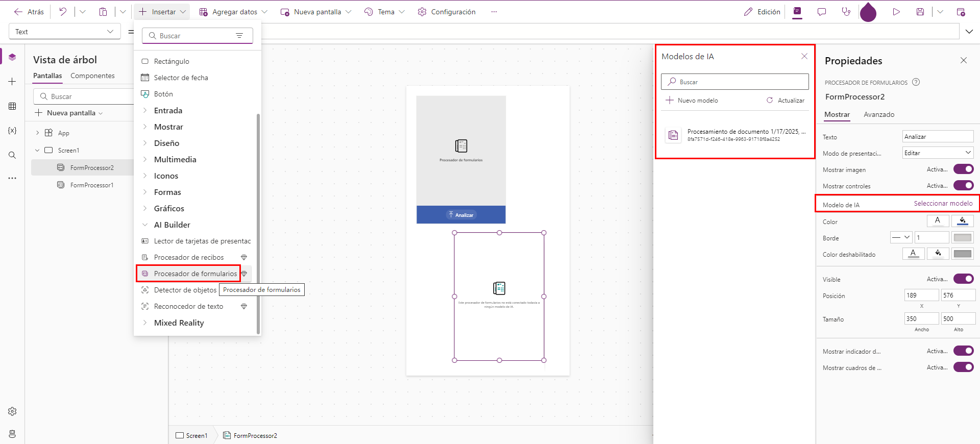This screenshot has width=980, height=444.
Task: Open the Modo de presentación dropdown
Action: (938, 153)
